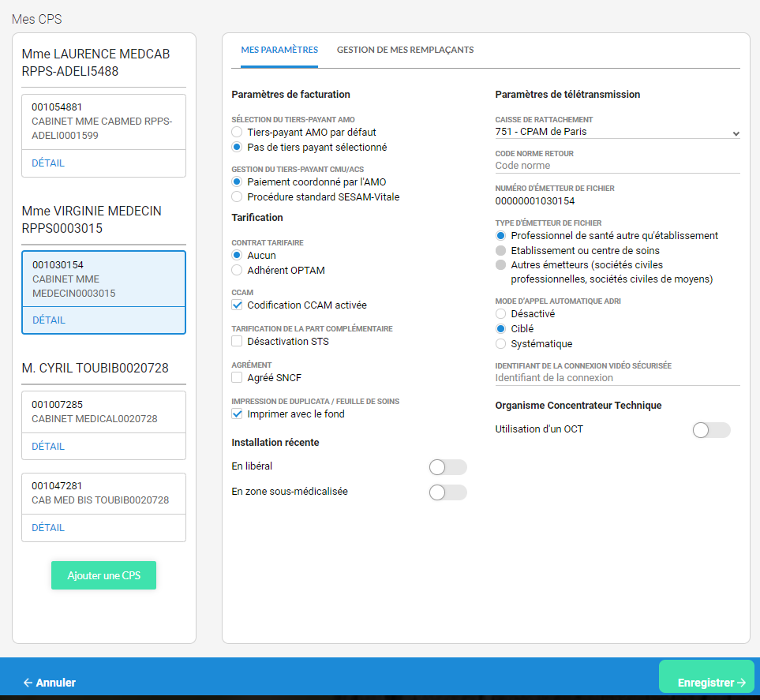
Task: Click the M. CYRIL TOUBIB0020728 heading
Action: (95, 369)
